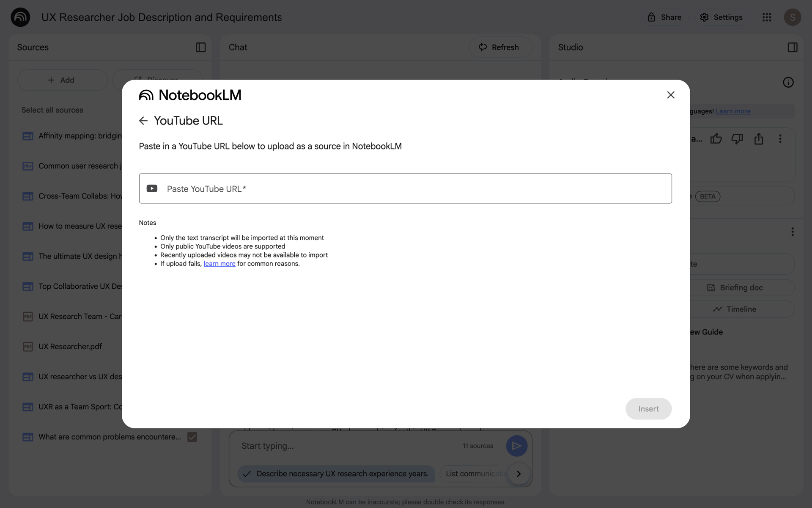Click the BETA badge button
Screen dimensions: 812x508
pyautogui.click(x=708, y=196)
